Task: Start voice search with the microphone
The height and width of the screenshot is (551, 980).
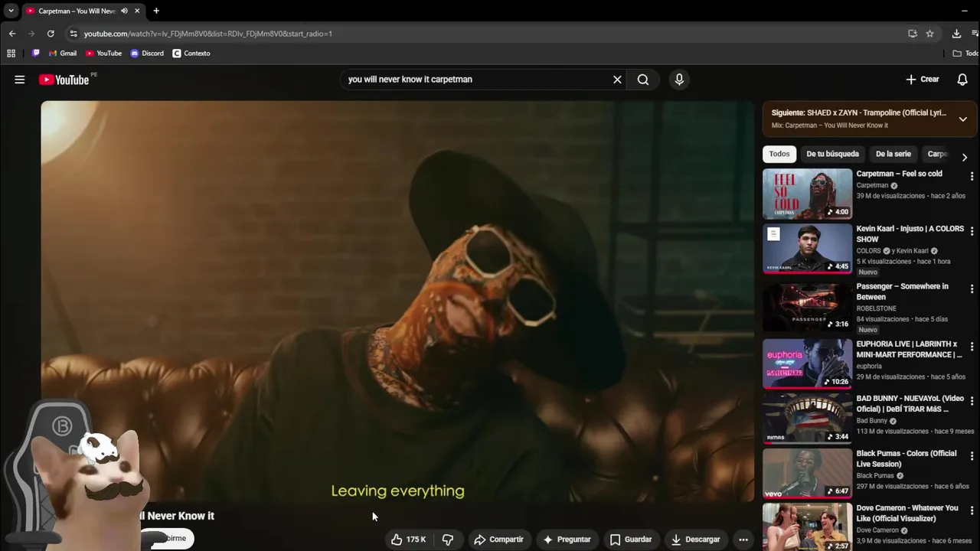Action: [x=679, y=80]
